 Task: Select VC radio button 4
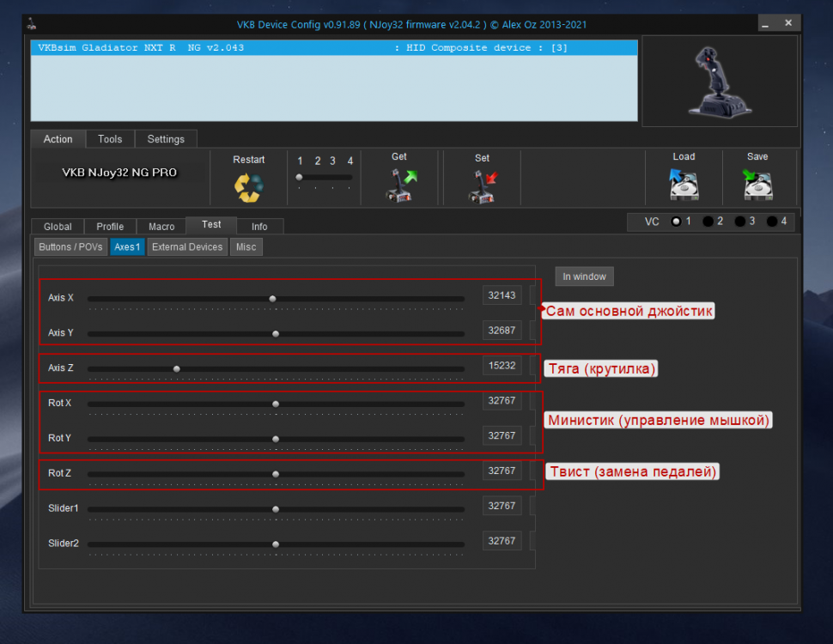[772, 222]
